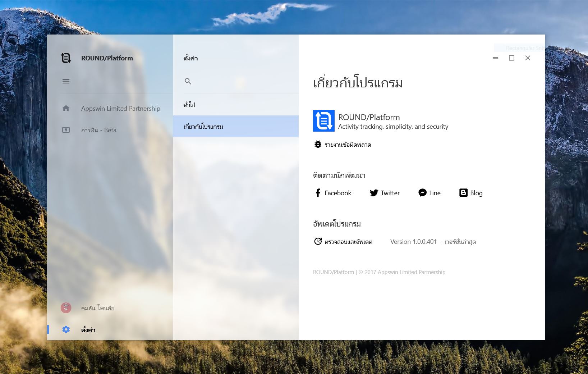The width and height of the screenshot is (588, 374).
Task: Maximize the ROUND/Platform window
Action: click(x=511, y=58)
